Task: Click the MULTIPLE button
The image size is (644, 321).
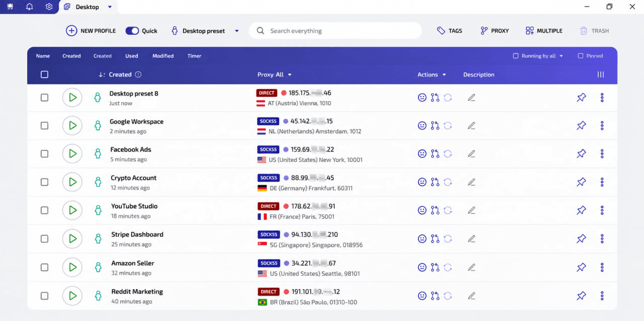Action: [544, 31]
